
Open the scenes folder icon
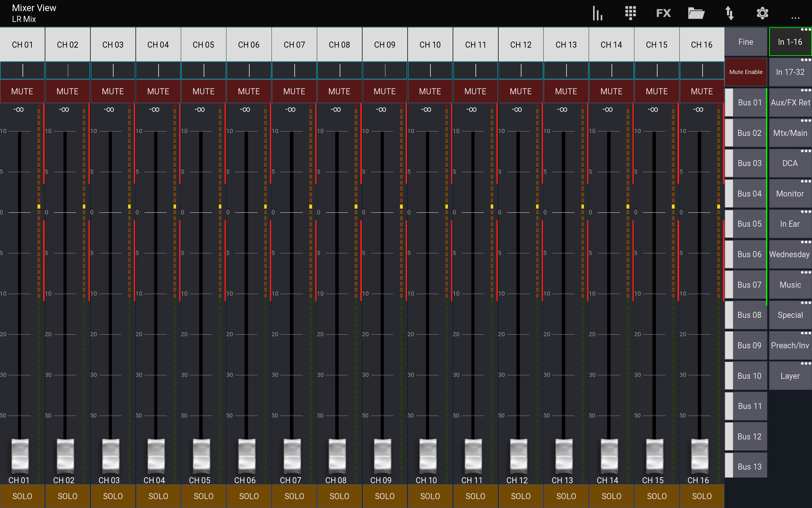tap(696, 13)
